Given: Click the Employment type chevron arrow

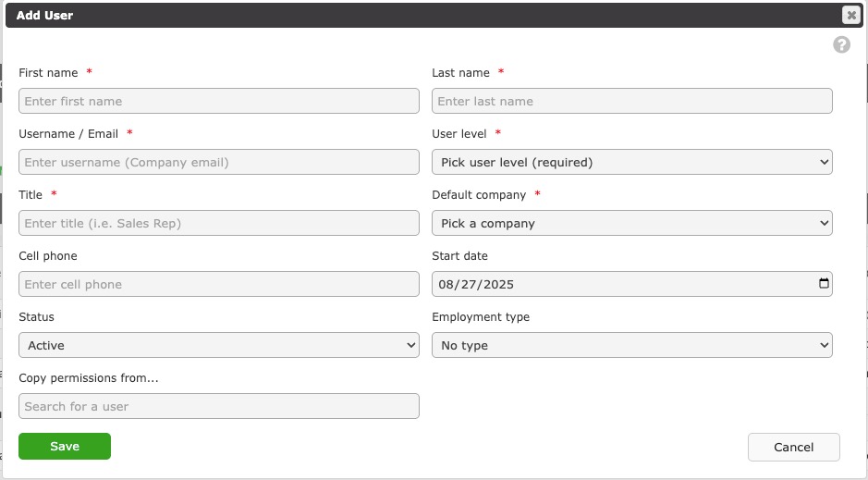Looking at the screenshot, I should coord(824,345).
